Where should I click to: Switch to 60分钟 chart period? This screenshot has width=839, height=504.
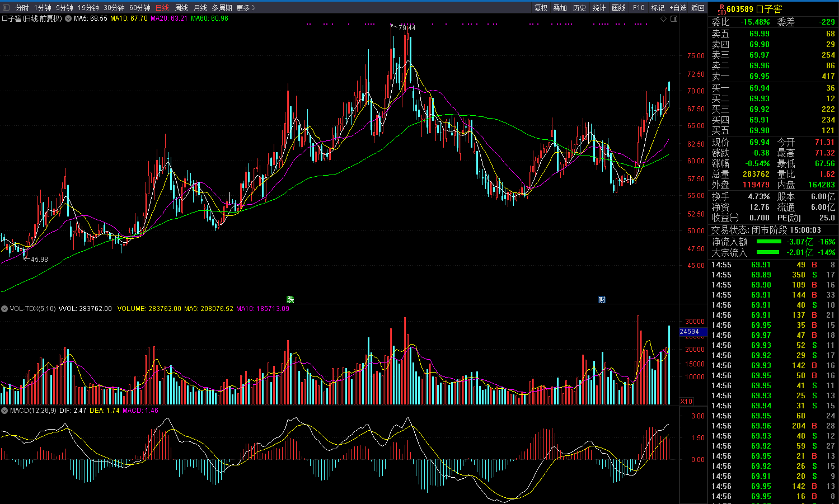(140, 8)
